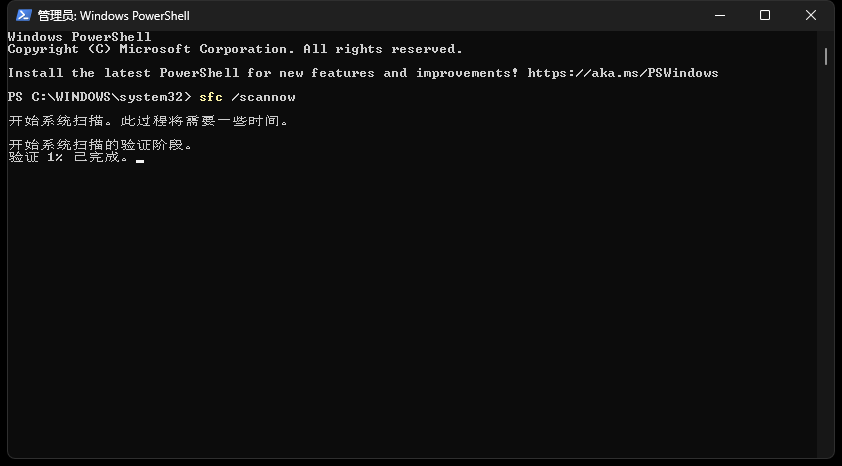This screenshot has height=466, width=842.
Task: Click the Microsoft Corporation copyright line
Action: [235, 49]
